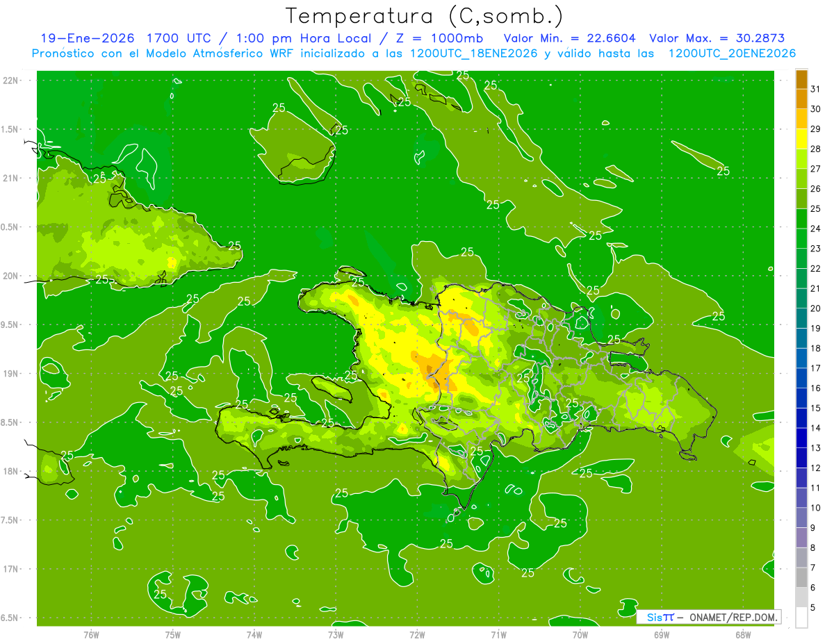Click the "27" legend label

816,169
